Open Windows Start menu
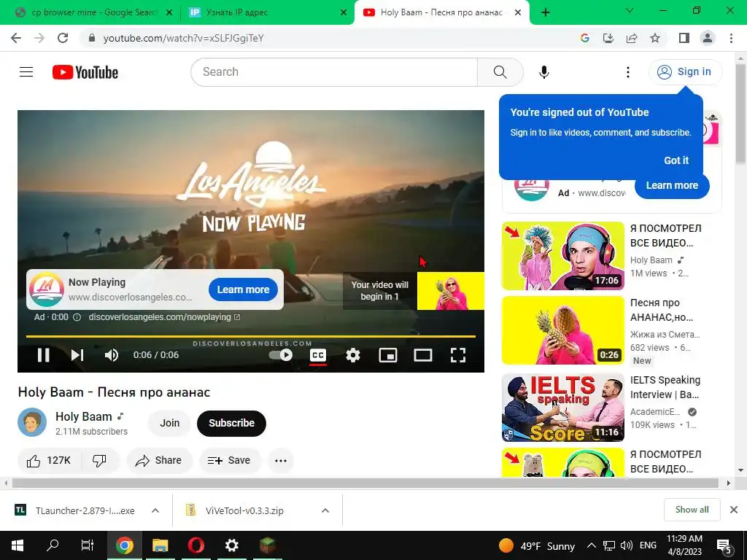Viewport: 747px width, 560px height. coord(18,545)
